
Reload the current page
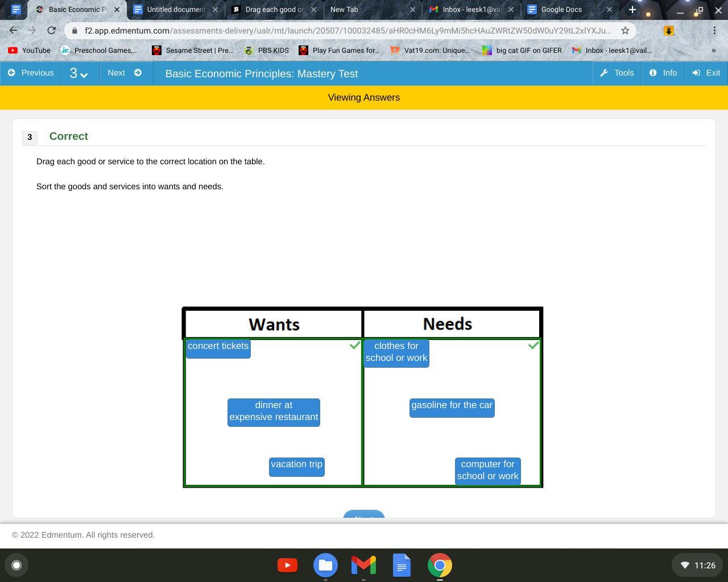(x=51, y=31)
